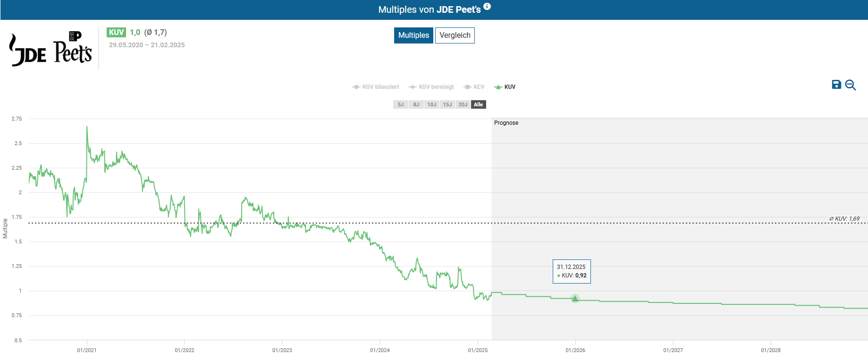The image size is (868, 362).
Task: Select the 8J time range
Action: tap(416, 104)
